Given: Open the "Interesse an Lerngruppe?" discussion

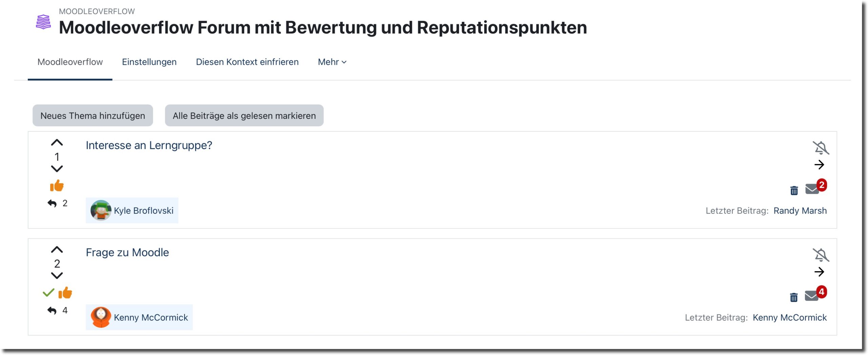Looking at the screenshot, I should pos(149,145).
